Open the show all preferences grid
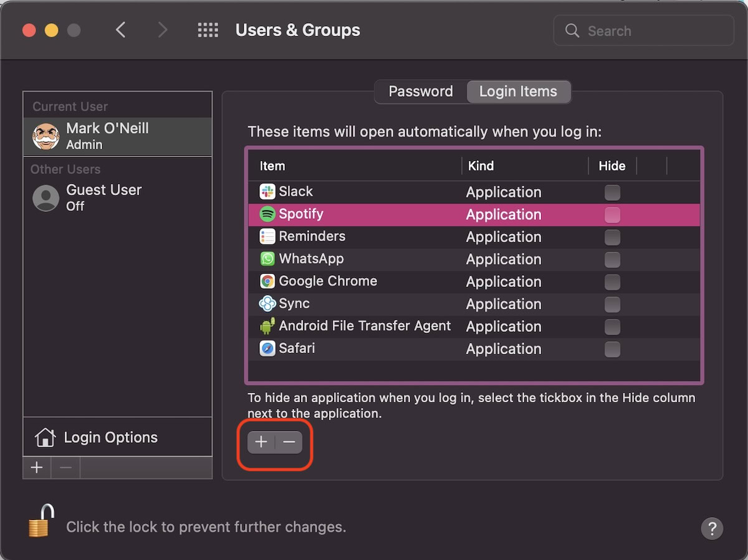Image resolution: width=748 pixels, height=560 pixels. [x=208, y=30]
